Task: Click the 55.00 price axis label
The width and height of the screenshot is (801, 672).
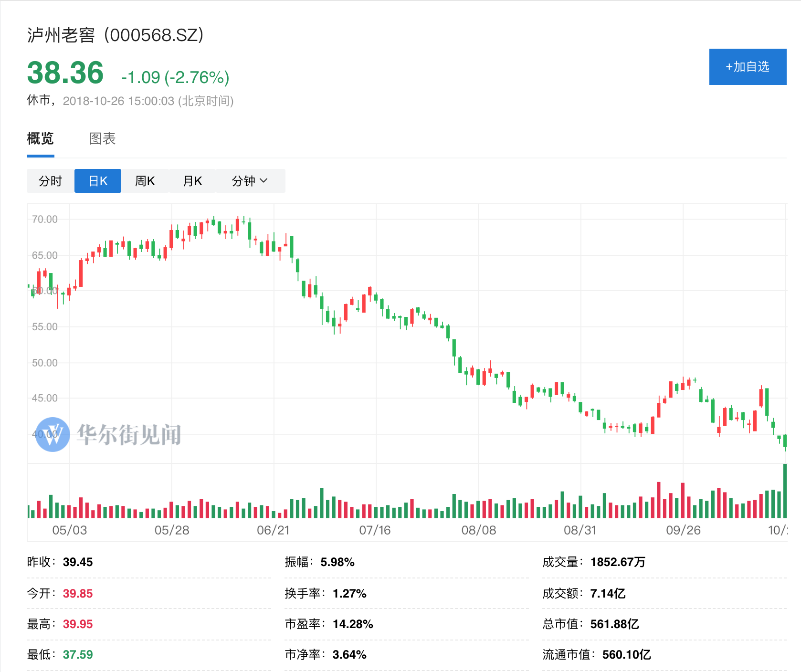Action: point(44,327)
